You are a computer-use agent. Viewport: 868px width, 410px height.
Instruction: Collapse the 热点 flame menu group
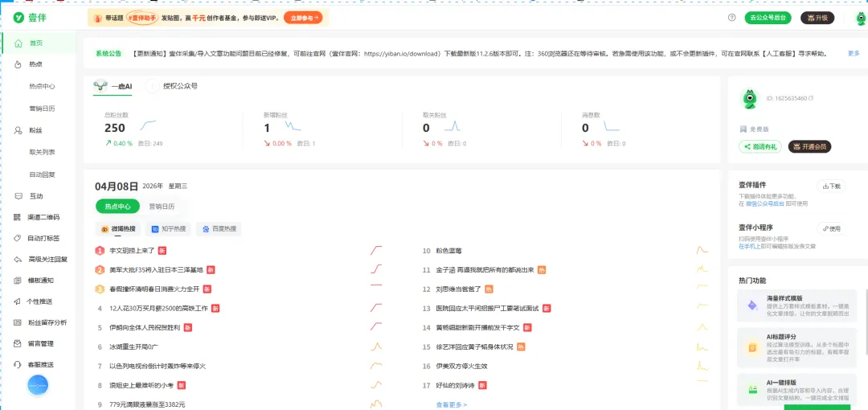click(x=35, y=64)
